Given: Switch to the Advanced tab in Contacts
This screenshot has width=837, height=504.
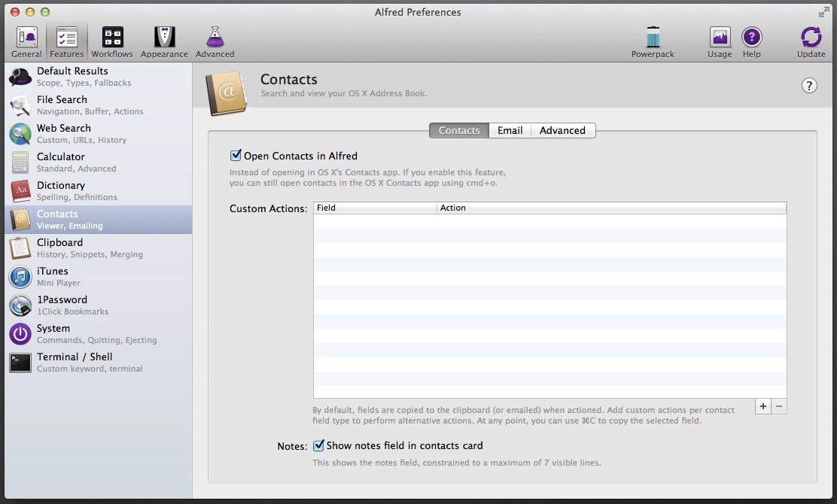Looking at the screenshot, I should click(562, 130).
